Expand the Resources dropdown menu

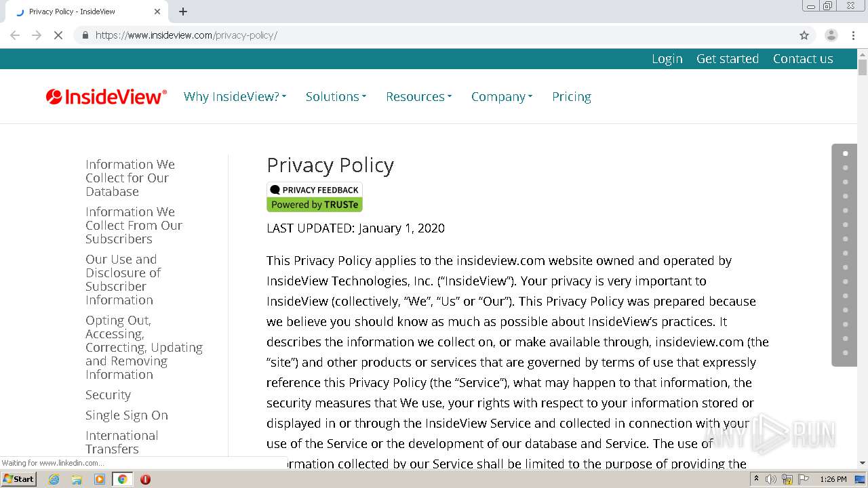click(x=418, y=97)
